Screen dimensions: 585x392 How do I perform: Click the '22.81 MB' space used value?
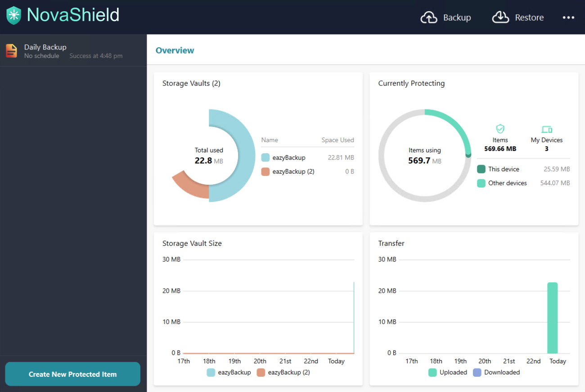point(341,158)
